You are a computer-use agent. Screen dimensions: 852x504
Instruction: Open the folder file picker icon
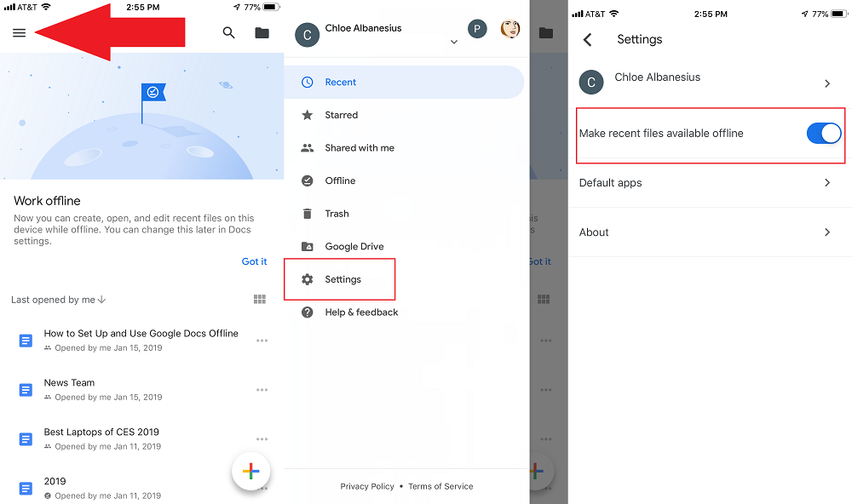coord(262,33)
